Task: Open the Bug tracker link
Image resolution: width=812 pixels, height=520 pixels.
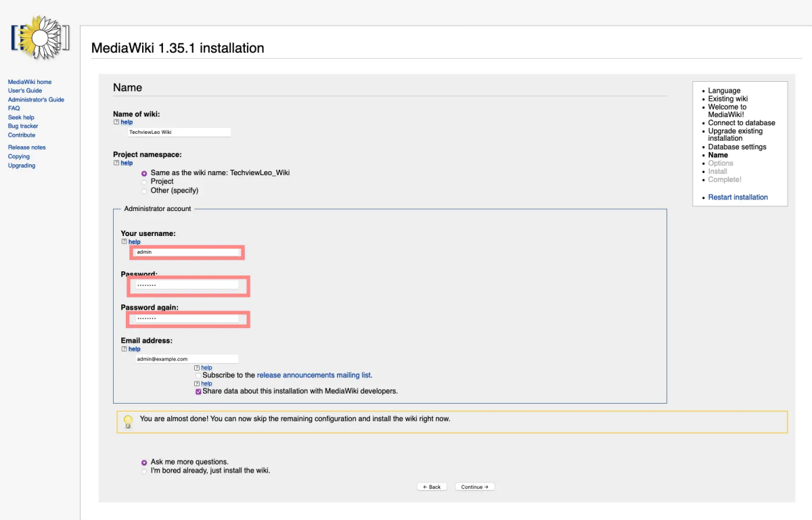Action: [23, 126]
